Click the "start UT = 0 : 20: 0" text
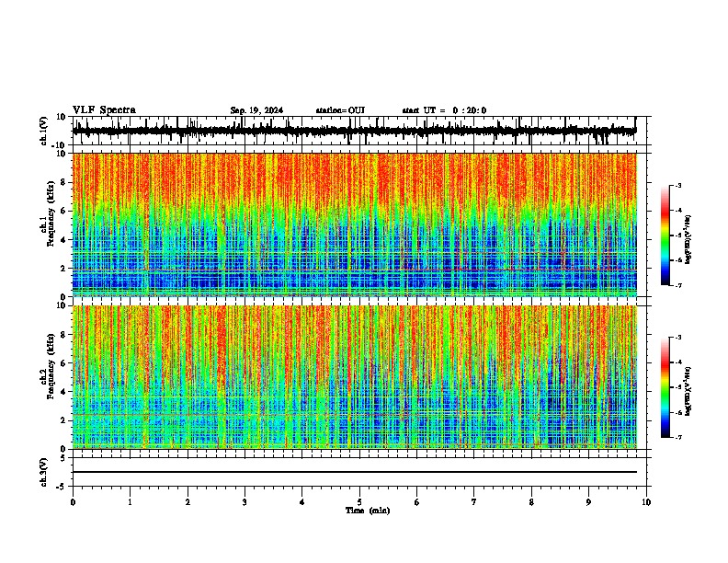Image resolution: width=728 pixels, height=563 pixels. [444, 110]
